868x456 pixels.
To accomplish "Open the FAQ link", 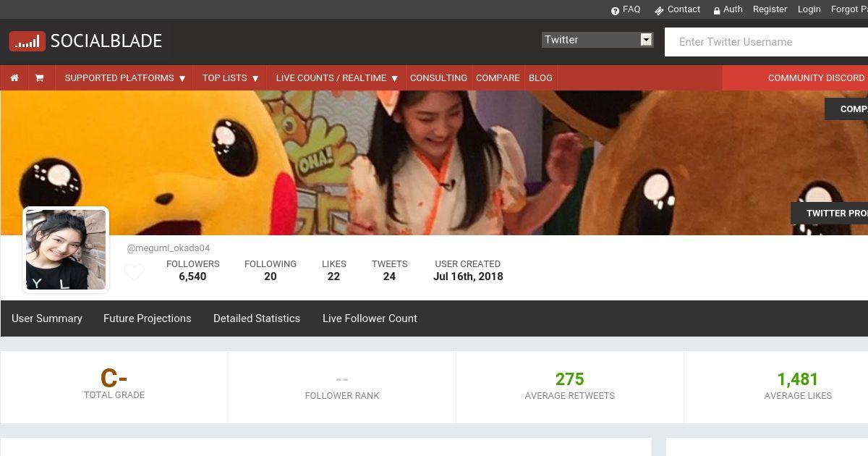I will pyautogui.click(x=631, y=9).
